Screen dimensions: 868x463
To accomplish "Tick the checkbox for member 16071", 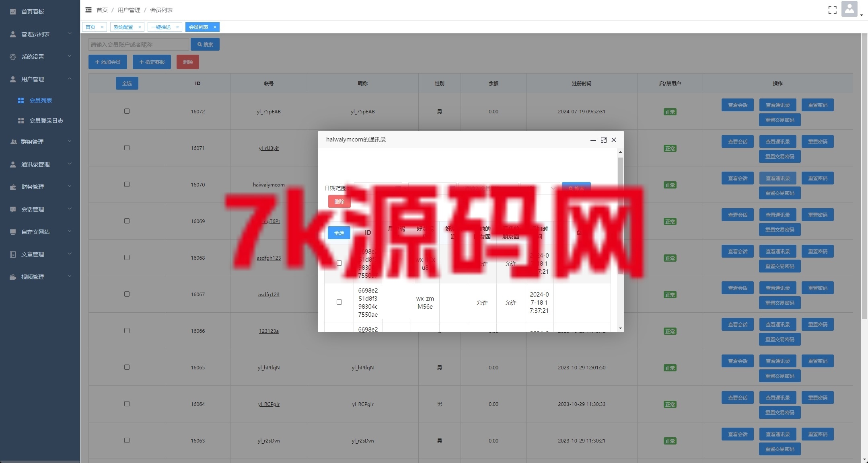I will point(127,148).
